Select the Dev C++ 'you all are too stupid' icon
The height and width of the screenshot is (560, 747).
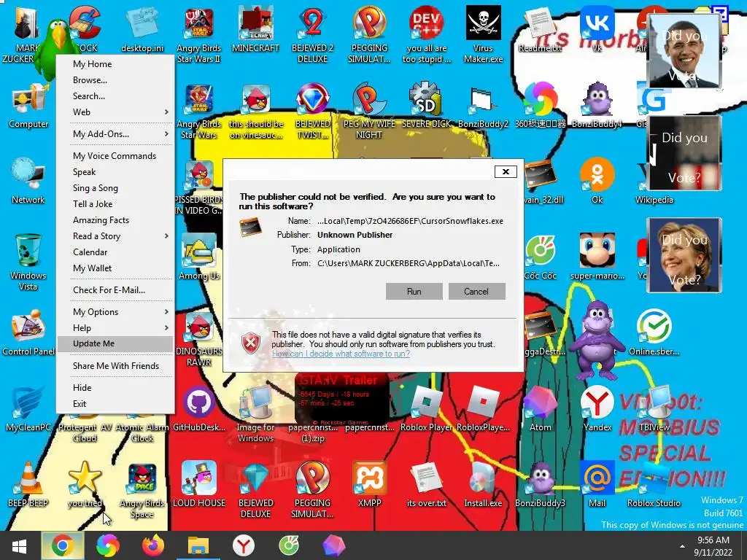coord(426,34)
